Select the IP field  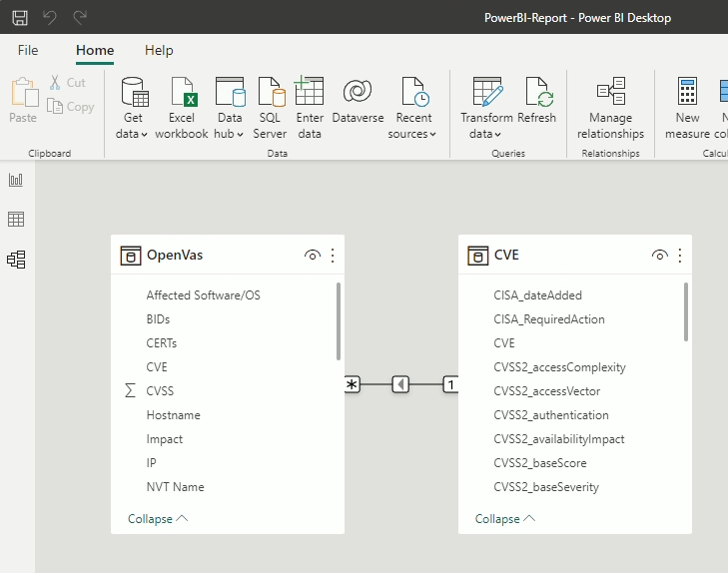click(152, 462)
